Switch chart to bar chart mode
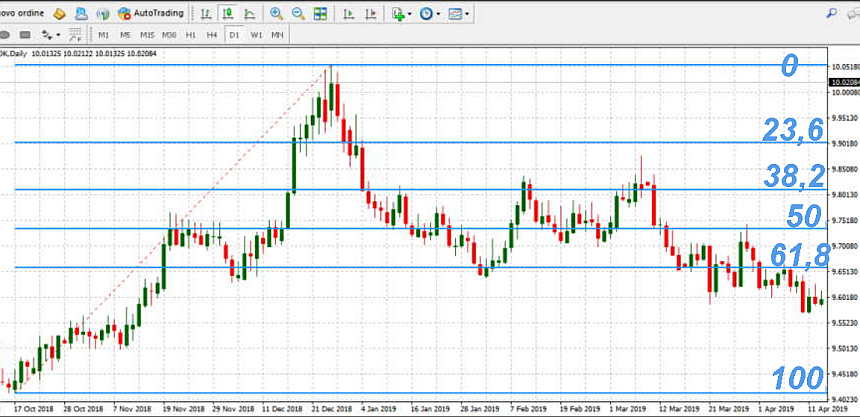The height and width of the screenshot is (417, 860). (x=205, y=14)
